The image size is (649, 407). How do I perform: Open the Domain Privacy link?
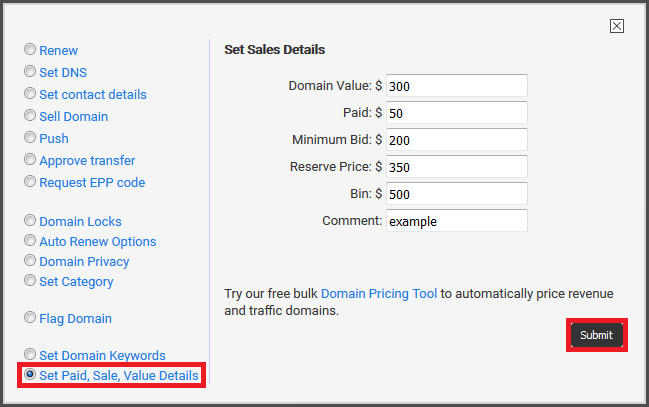point(84,262)
